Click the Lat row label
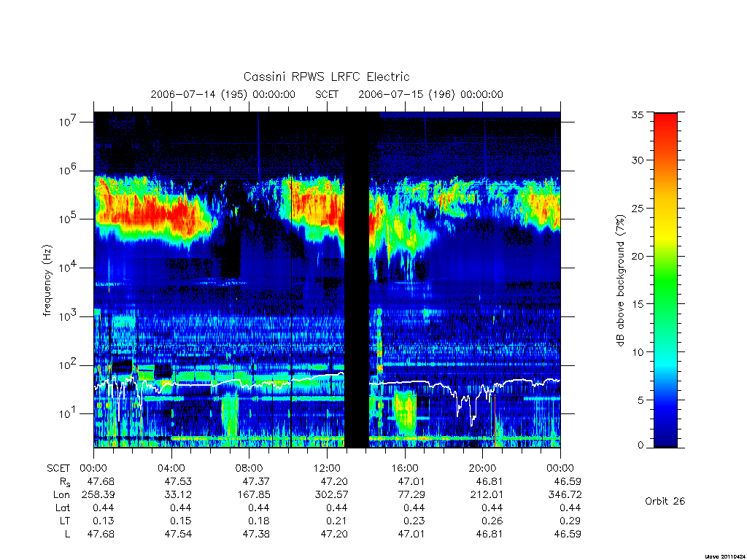 (63, 507)
